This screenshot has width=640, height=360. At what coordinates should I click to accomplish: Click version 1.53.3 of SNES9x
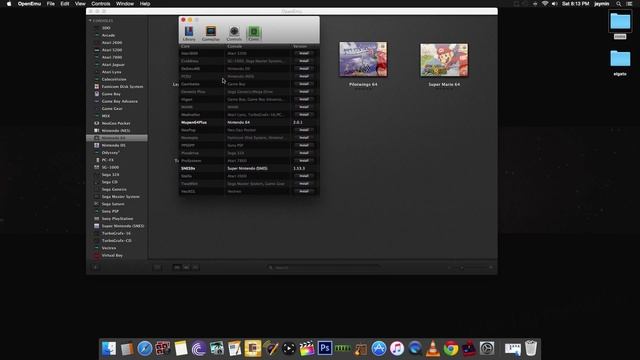click(299, 168)
